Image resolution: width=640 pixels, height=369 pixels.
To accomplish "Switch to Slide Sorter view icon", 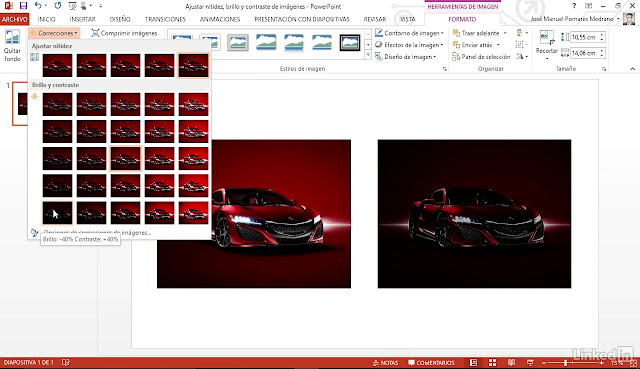I will pos(493,362).
